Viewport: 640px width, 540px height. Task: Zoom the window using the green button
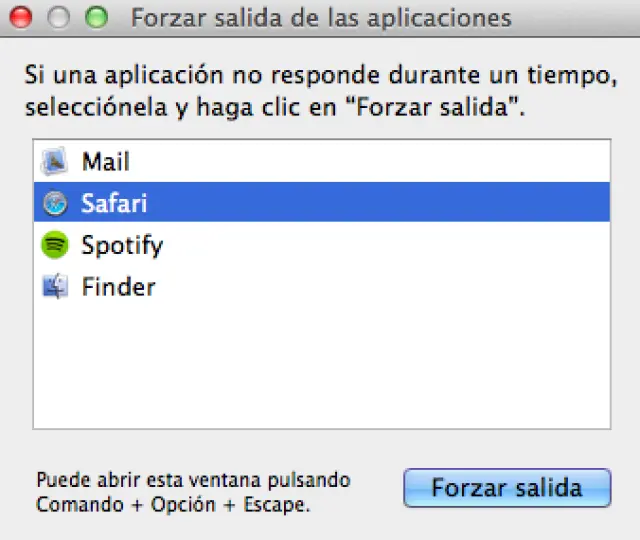96,18
